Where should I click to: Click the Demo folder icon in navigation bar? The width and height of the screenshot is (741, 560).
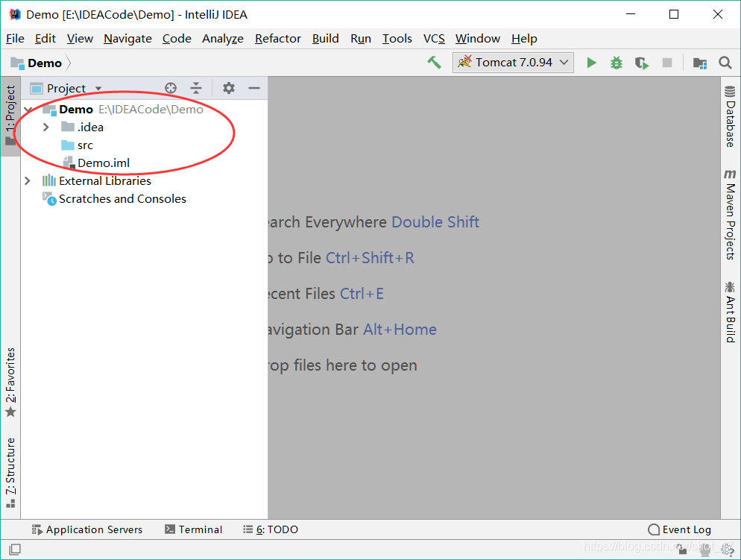[17, 63]
